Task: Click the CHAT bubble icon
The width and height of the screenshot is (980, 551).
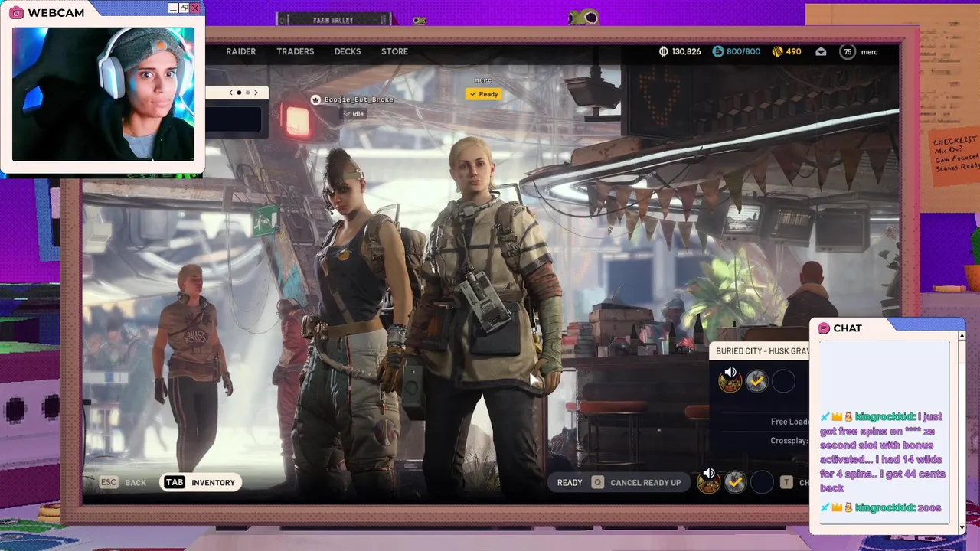Action: [x=824, y=328]
